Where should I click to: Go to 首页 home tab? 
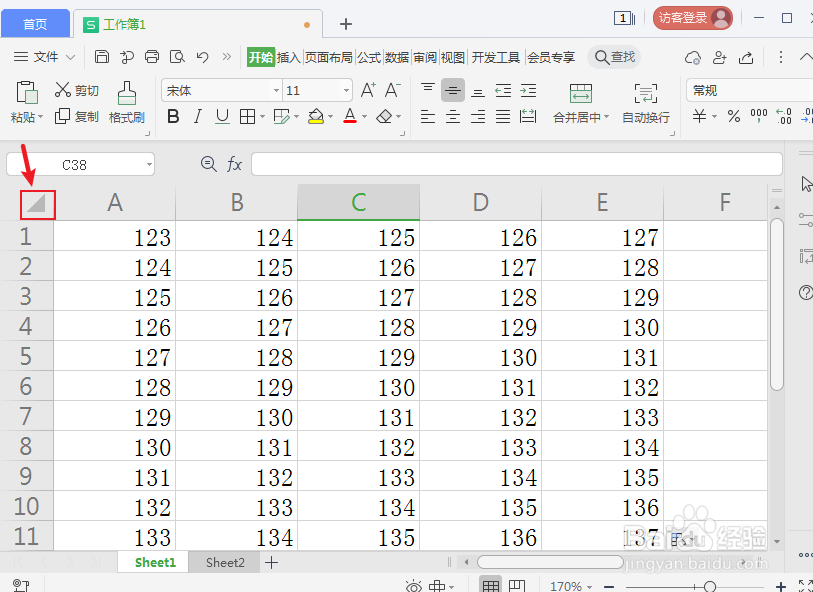(35, 24)
